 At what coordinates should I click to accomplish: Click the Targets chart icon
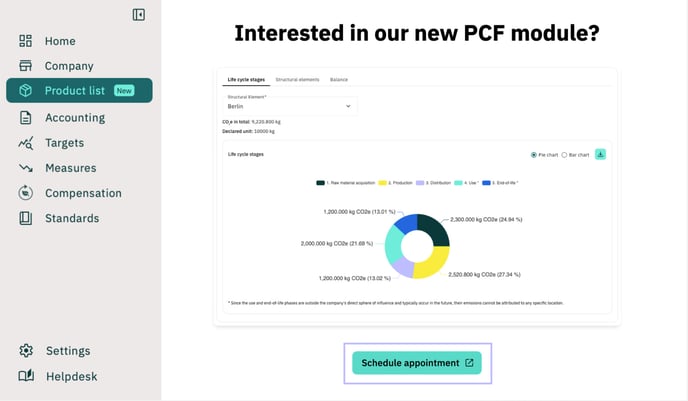coord(26,143)
